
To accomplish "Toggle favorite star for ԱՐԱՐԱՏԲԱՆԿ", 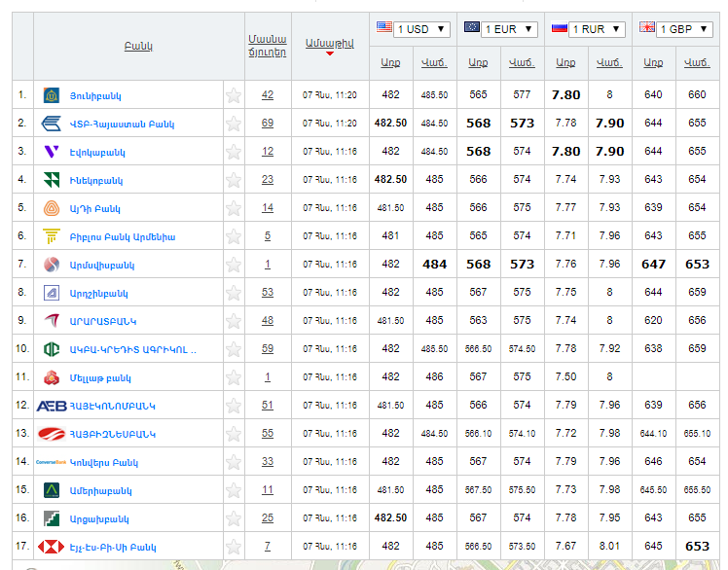I will (234, 321).
